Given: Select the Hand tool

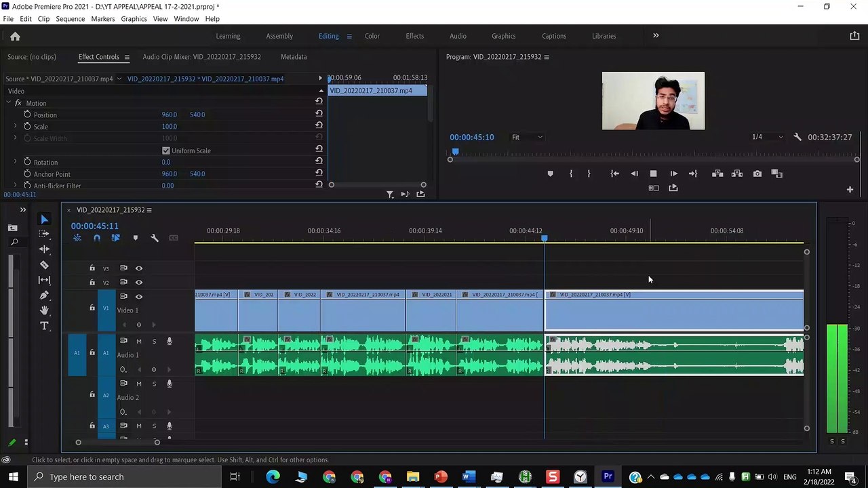Looking at the screenshot, I should point(45,310).
